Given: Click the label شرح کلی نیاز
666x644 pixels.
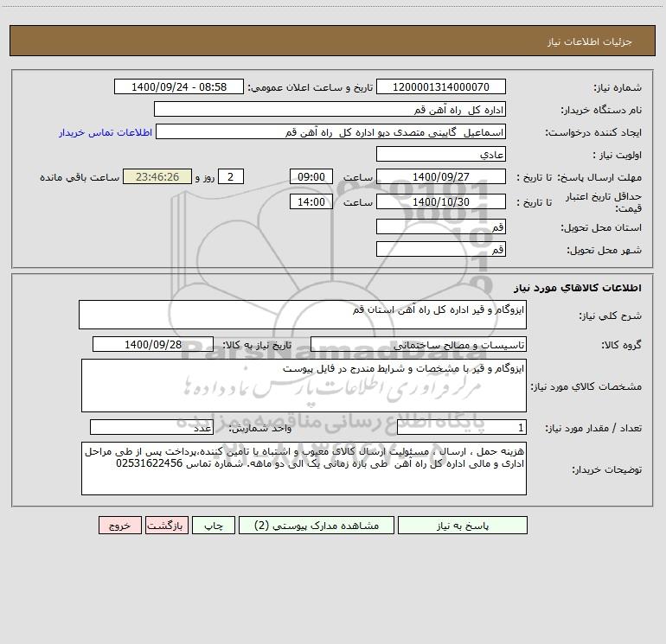Looking at the screenshot, I should pyautogui.click(x=611, y=316).
